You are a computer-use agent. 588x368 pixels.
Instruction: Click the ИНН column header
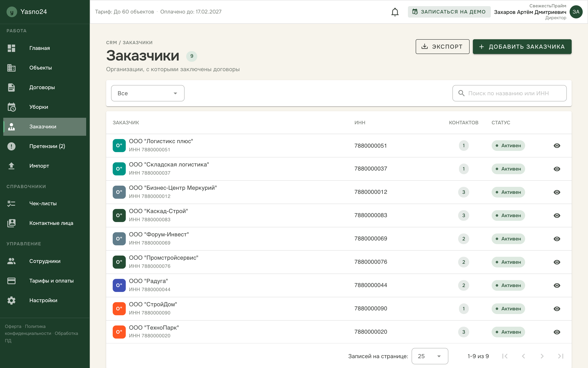click(x=360, y=123)
